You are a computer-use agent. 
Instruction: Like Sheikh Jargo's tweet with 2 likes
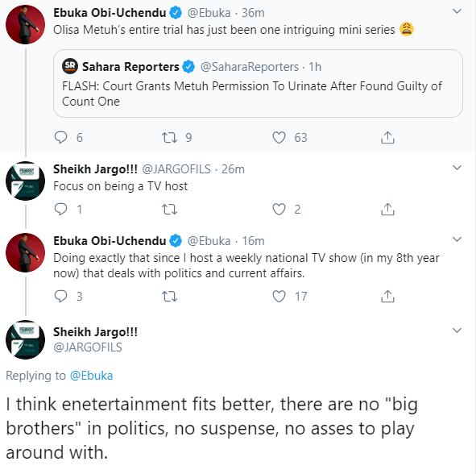[x=279, y=209]
